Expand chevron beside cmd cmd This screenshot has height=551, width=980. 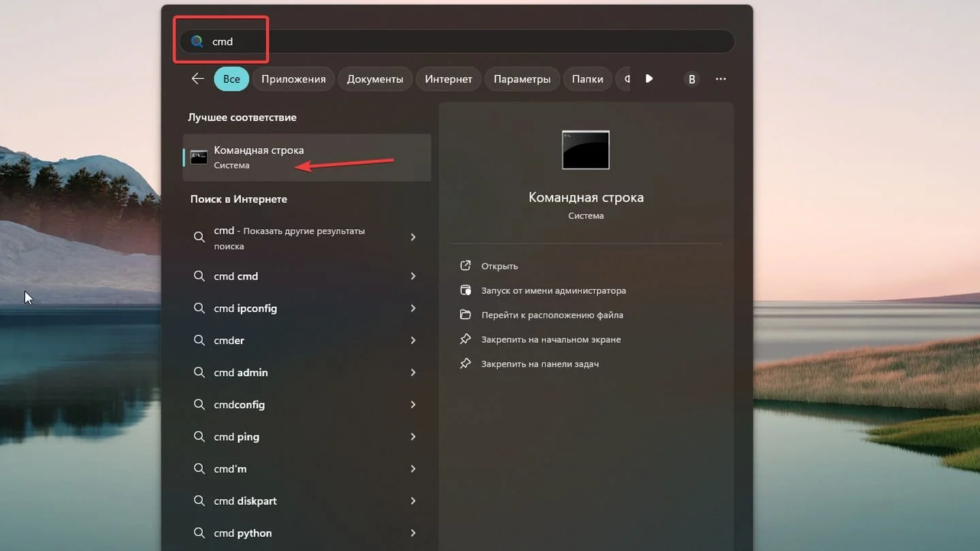pyautogui.click(x=413, y=276)
